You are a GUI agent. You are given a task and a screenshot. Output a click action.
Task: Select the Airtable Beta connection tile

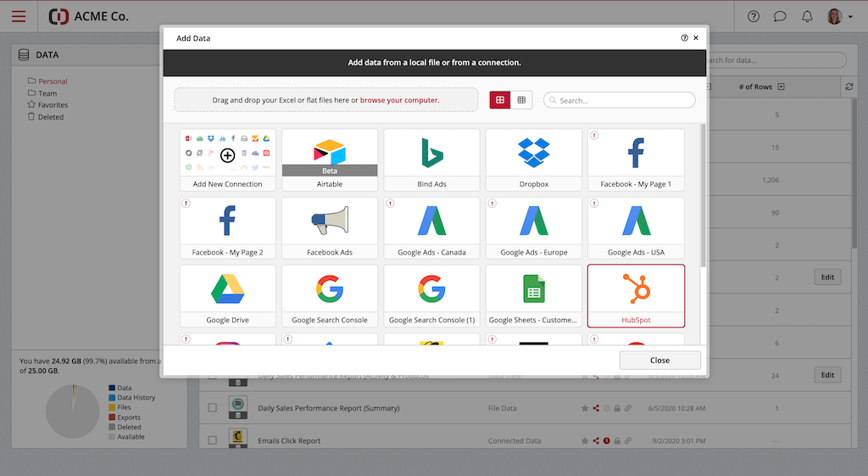pyautogui.click(x=330, y=160)
